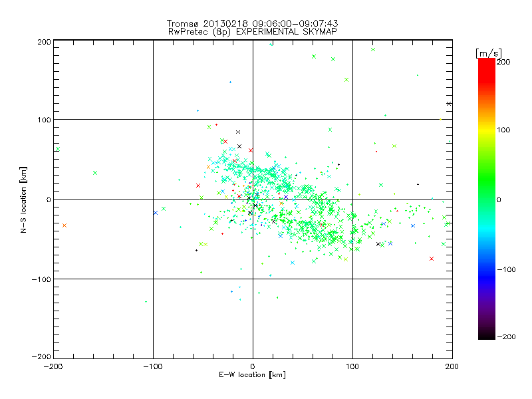Image resolution: width=532 pixels, height=399 pixels.
Task: Click the y-axis tick label "0"
Action: tap(49, 199)
